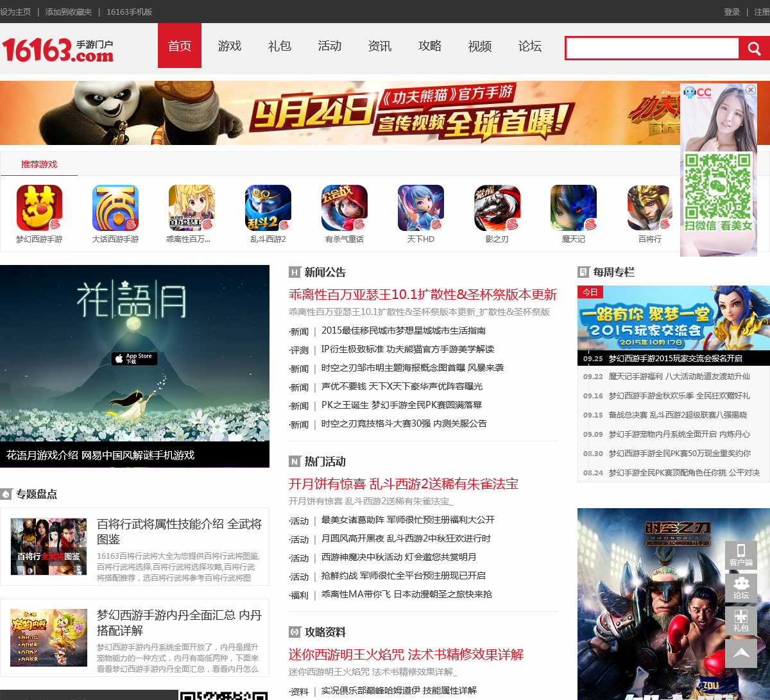Open the 影之刃 game icon
The width and height of the screenshot is (770, 700).
[x=497, y=208]
